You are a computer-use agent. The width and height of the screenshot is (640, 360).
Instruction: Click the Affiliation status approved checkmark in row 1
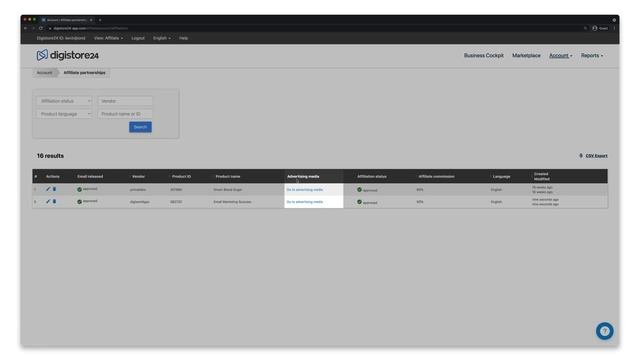(x=360, y=189)
